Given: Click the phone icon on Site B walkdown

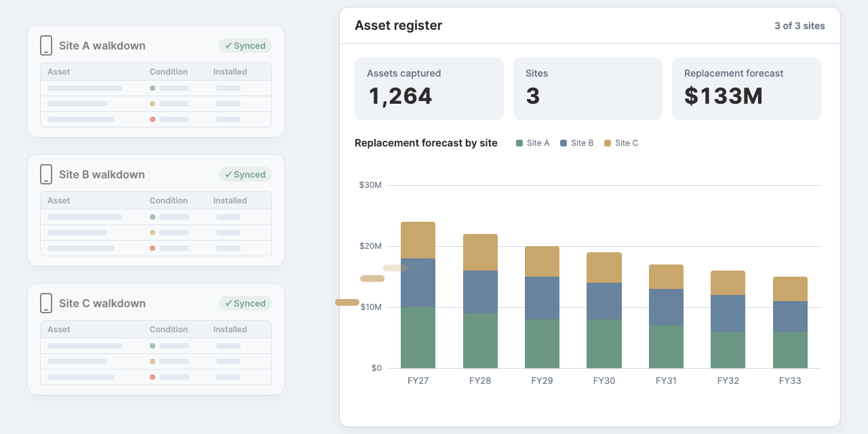Looking at the screenshot, I should [x=46, y=174].
